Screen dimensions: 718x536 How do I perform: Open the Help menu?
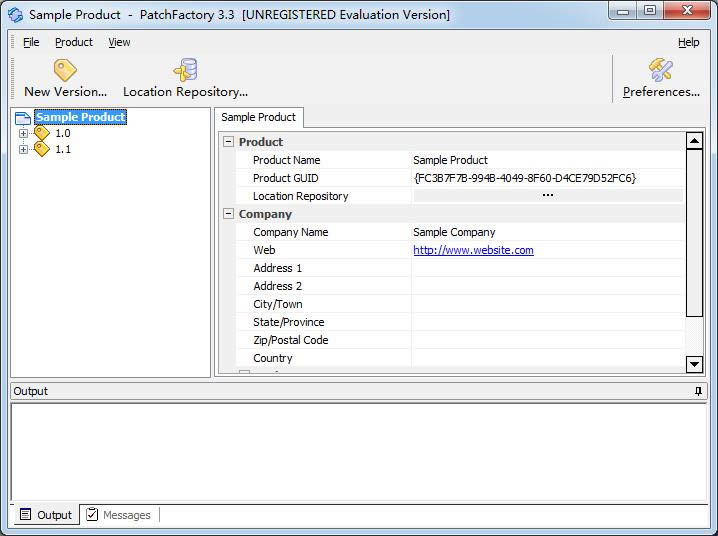pos(688,42)
